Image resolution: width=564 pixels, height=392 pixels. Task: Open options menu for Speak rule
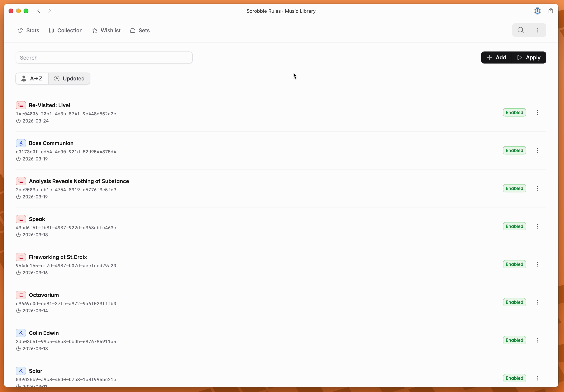click(x=537, y=226)
